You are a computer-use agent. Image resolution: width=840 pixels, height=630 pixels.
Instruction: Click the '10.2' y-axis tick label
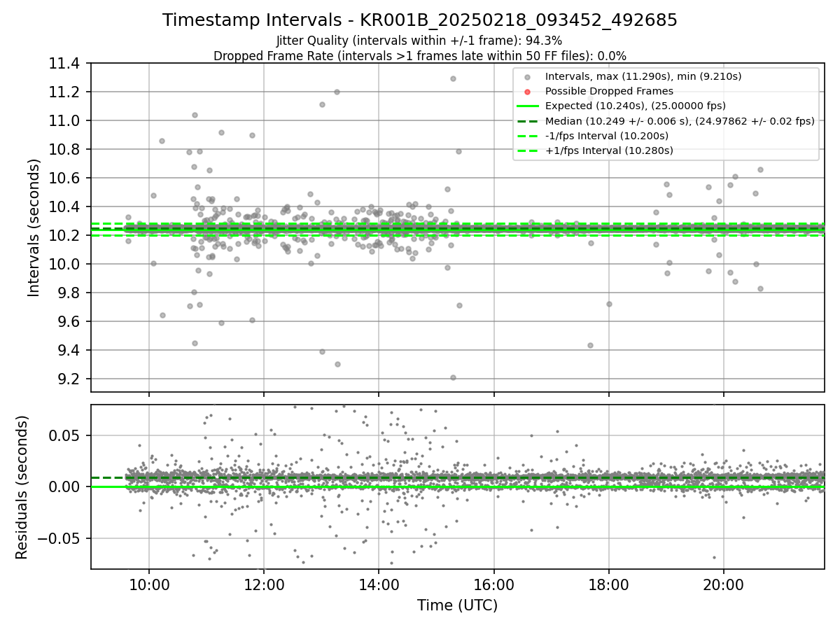66,236
